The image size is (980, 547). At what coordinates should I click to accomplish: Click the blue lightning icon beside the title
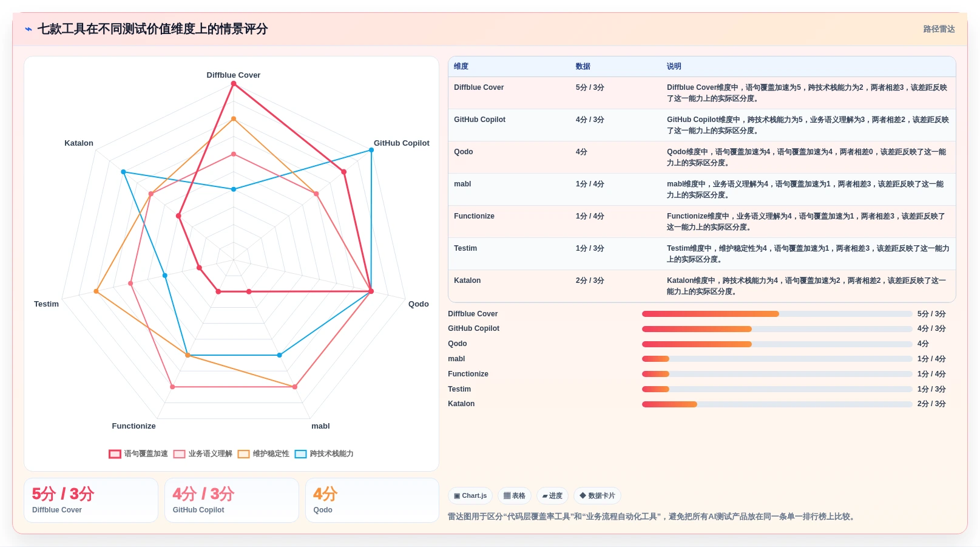click(29, 29)
